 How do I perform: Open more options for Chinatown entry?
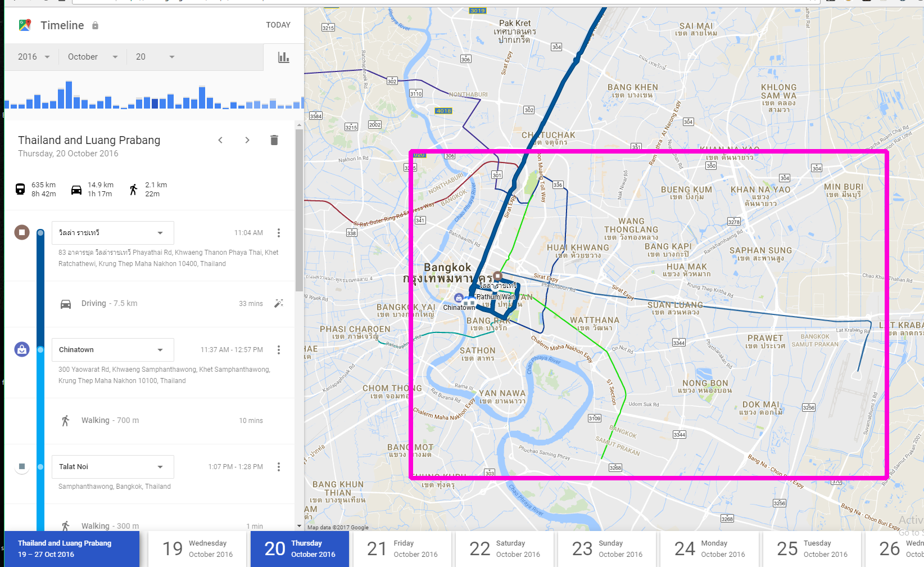[279, 350]
